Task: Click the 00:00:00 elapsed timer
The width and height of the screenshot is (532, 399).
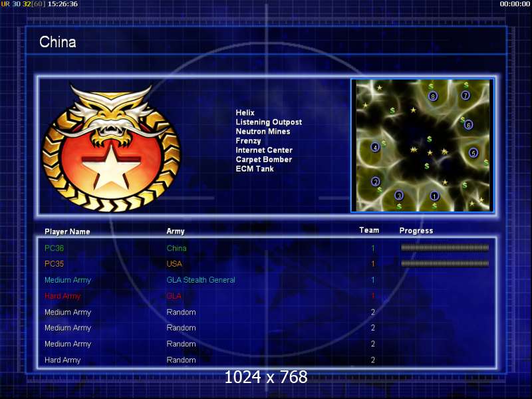Action: click(515, 4)
